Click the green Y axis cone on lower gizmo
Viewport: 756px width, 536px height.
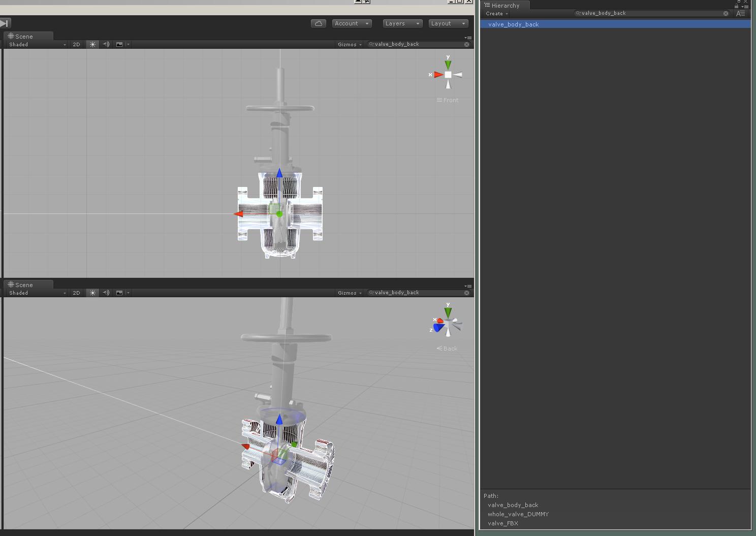point(448,312)
